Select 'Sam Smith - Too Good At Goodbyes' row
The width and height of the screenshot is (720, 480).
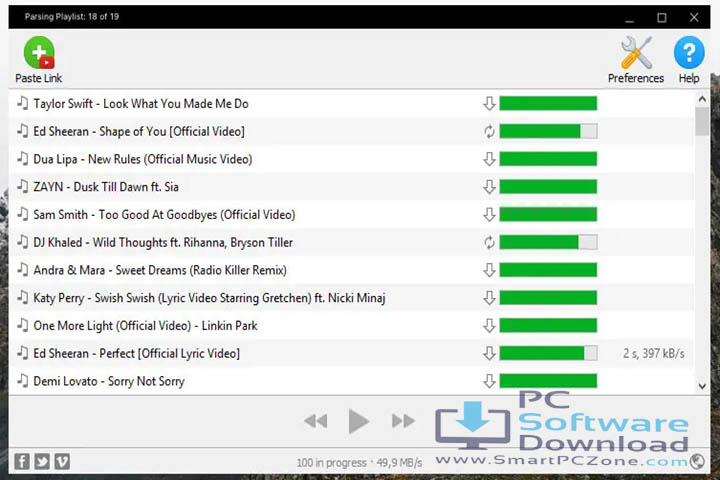click(x=351, y=215)
